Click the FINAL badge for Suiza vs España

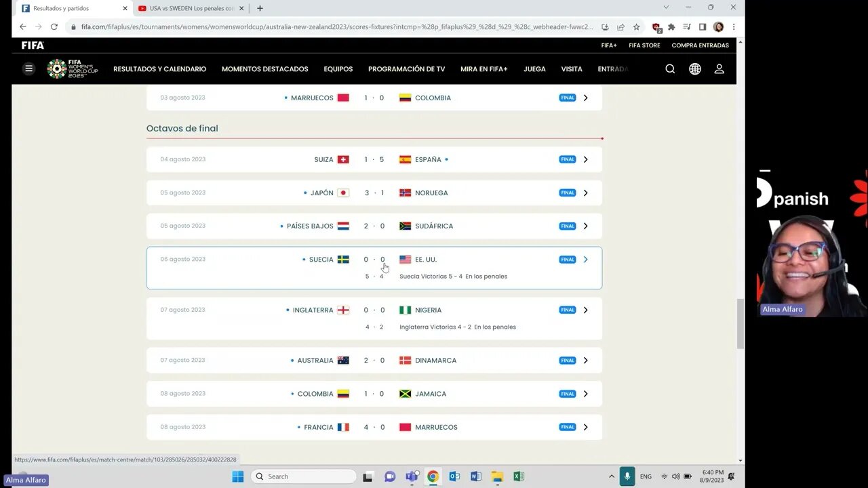point(568,160)
